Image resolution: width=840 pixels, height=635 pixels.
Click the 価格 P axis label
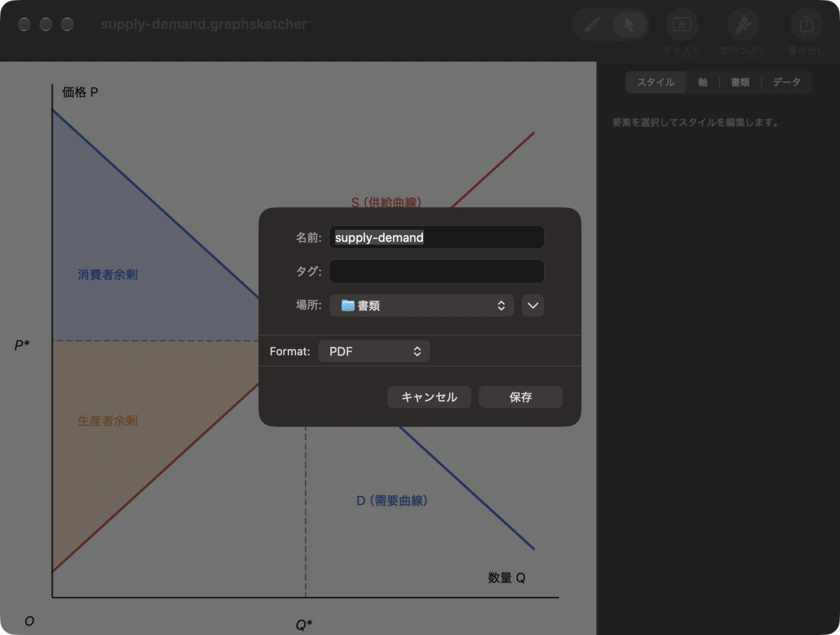tap(80, 92)
